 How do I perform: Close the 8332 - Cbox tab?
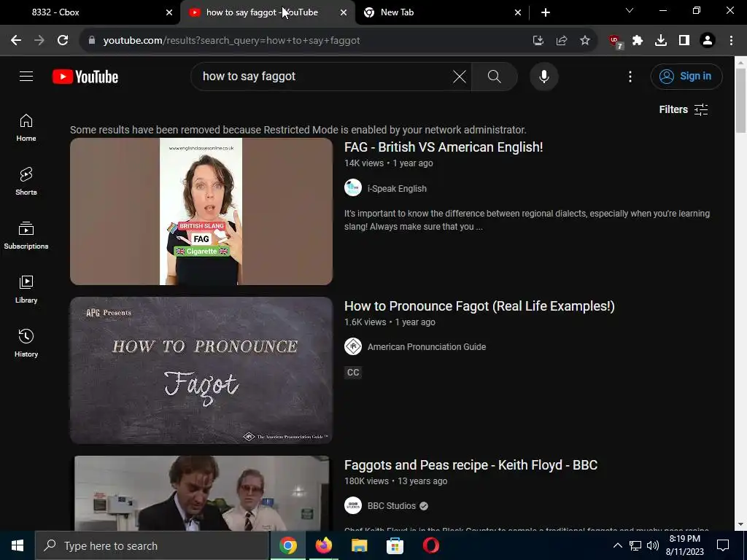click(169, 12)
